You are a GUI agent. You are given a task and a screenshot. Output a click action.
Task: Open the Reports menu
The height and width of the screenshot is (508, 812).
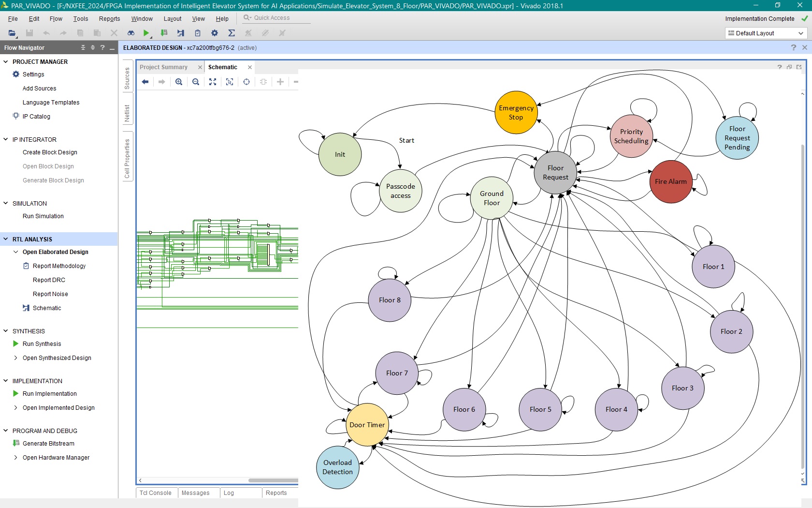pos(109,19)
